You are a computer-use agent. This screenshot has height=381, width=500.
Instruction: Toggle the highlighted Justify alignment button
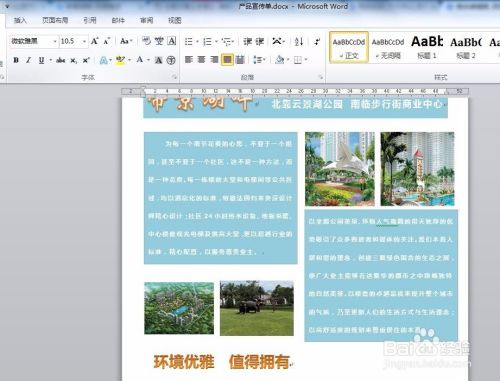227,60
